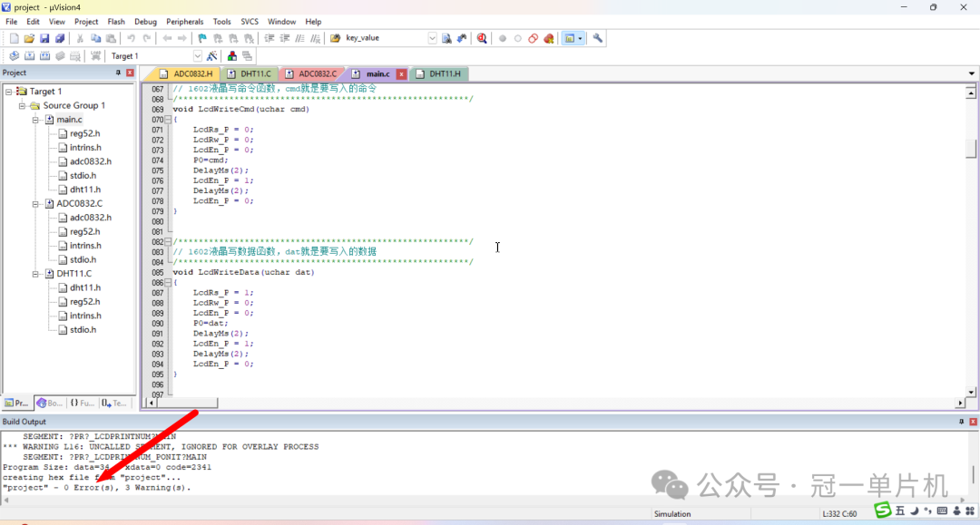Open the editor tab list dropdown arrow
Viewport: 980px width, 525px height.
coord(971,73)
